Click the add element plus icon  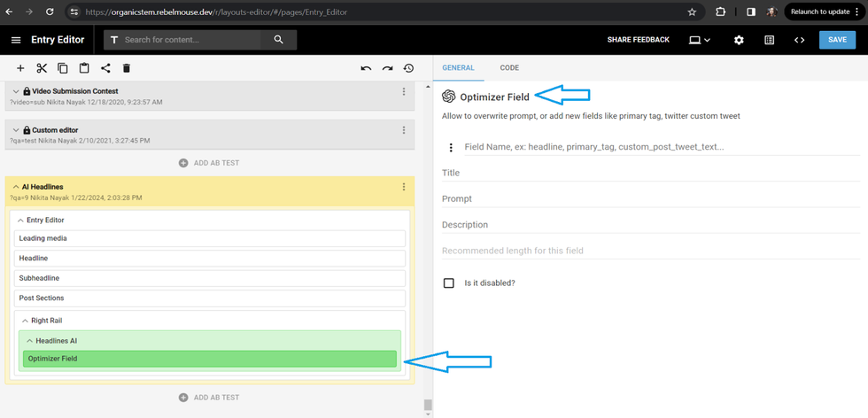20,68
